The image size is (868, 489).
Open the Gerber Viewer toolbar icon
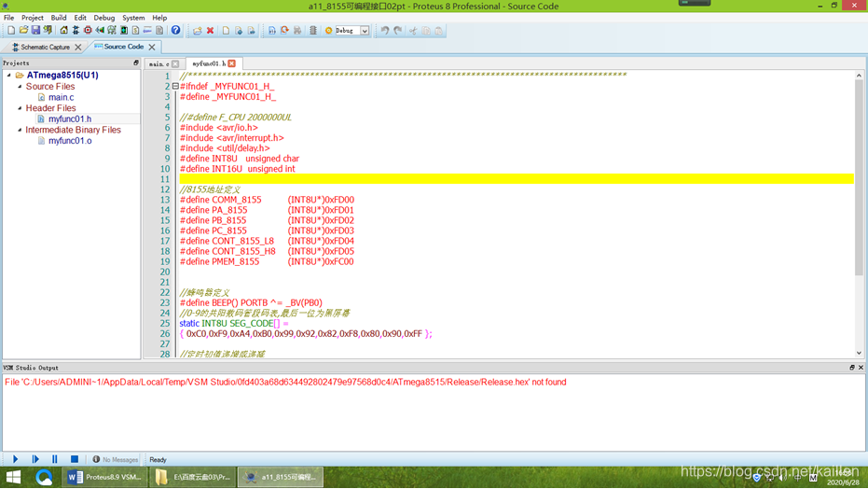[112, 31]
